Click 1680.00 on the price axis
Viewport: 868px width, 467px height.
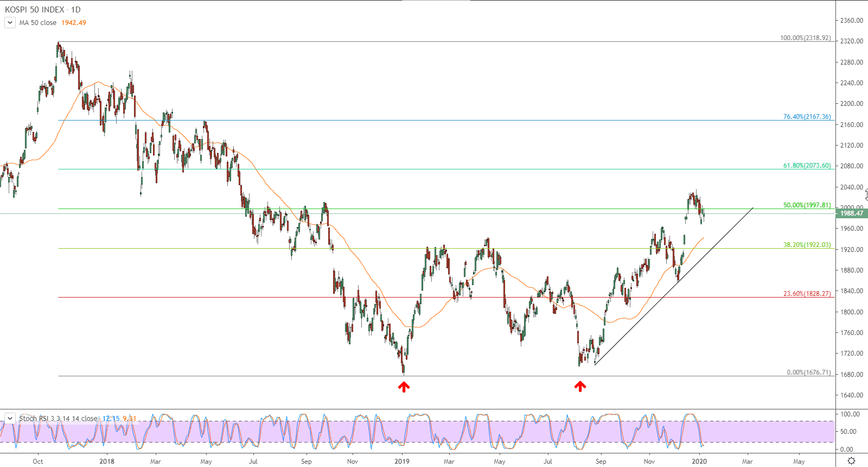point(852,375)
